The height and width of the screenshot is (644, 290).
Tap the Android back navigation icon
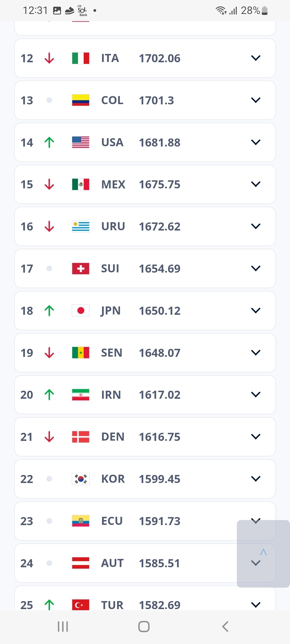(225, 627)
